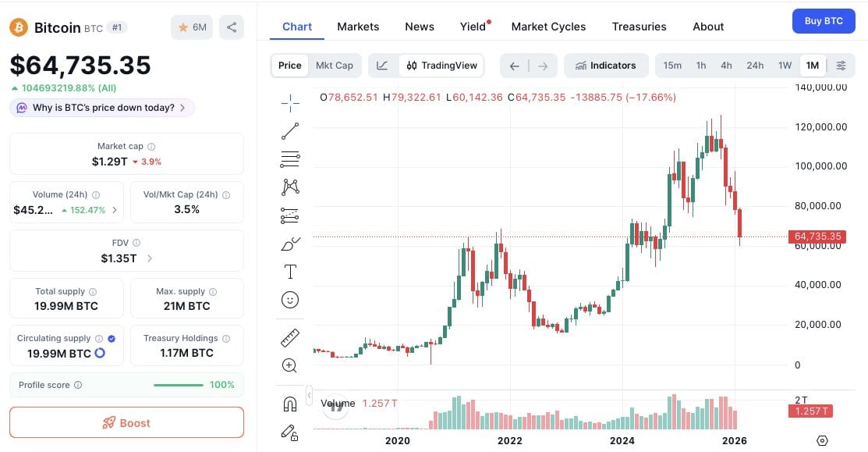Select the text annotation tool

point(290,272)
